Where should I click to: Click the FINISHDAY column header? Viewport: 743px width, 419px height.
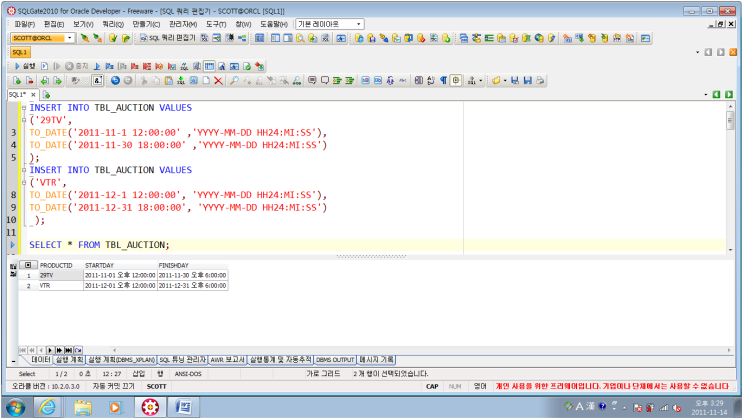[192, 265]
